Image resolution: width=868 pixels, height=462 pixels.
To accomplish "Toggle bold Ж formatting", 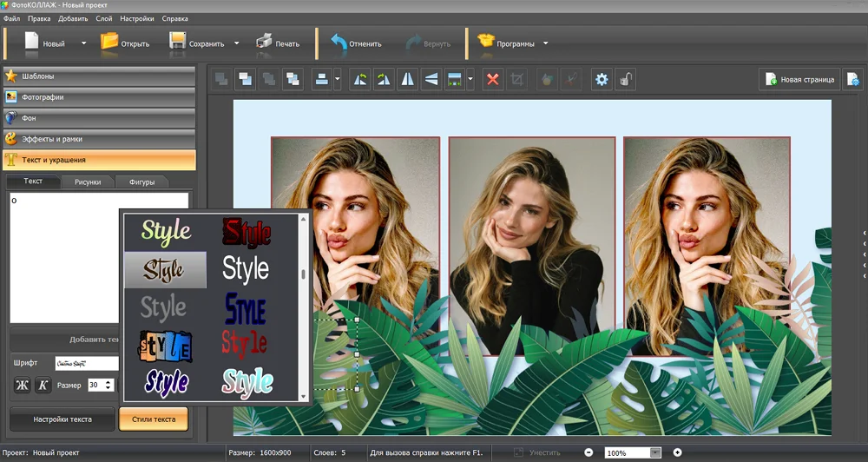I will [23, 385].
